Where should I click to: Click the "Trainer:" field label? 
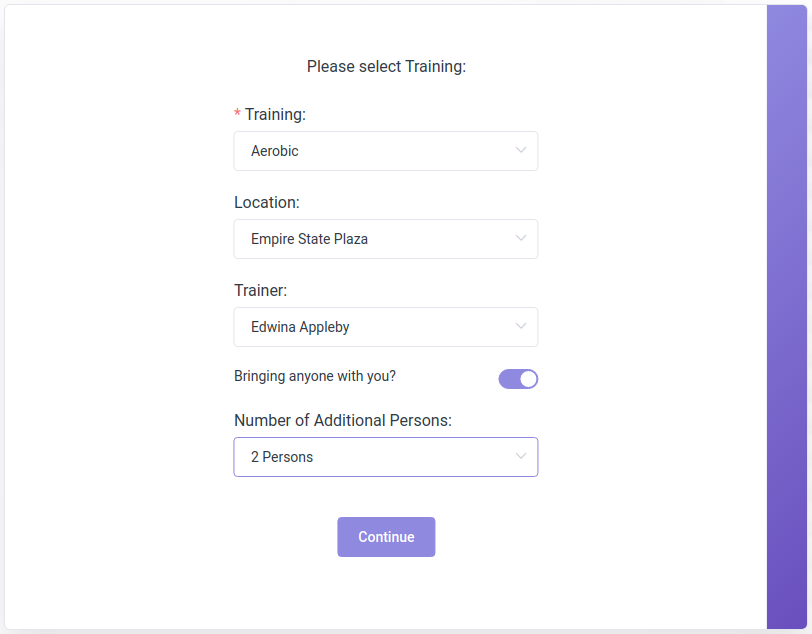[261, 291]
